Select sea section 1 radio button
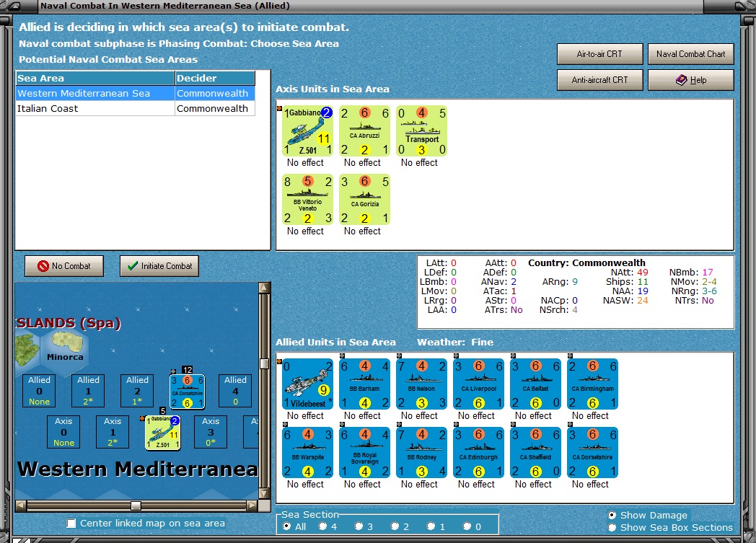 [x=431, y=526]
